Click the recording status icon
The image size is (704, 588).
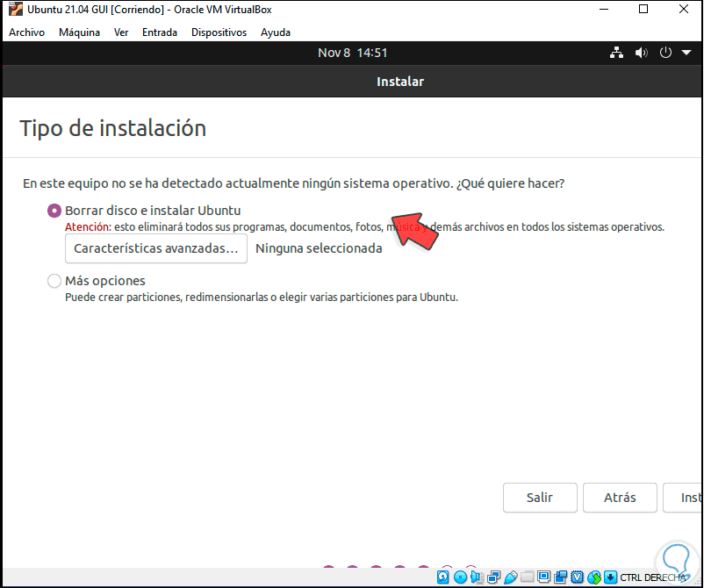click(x=560, y=577)
